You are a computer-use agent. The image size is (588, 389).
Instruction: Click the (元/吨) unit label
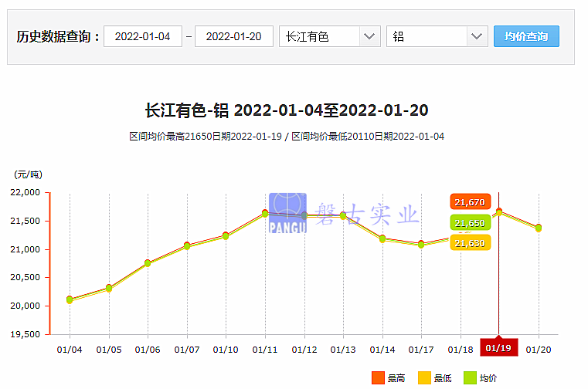click(28, 174)
